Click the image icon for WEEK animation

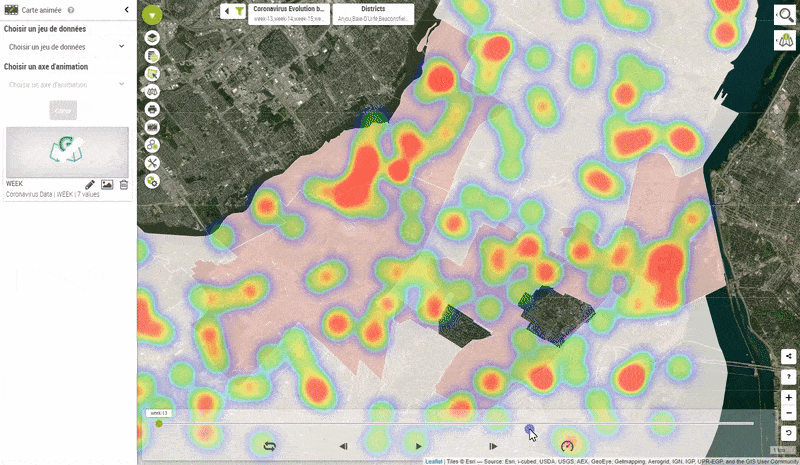coord(107,185)
